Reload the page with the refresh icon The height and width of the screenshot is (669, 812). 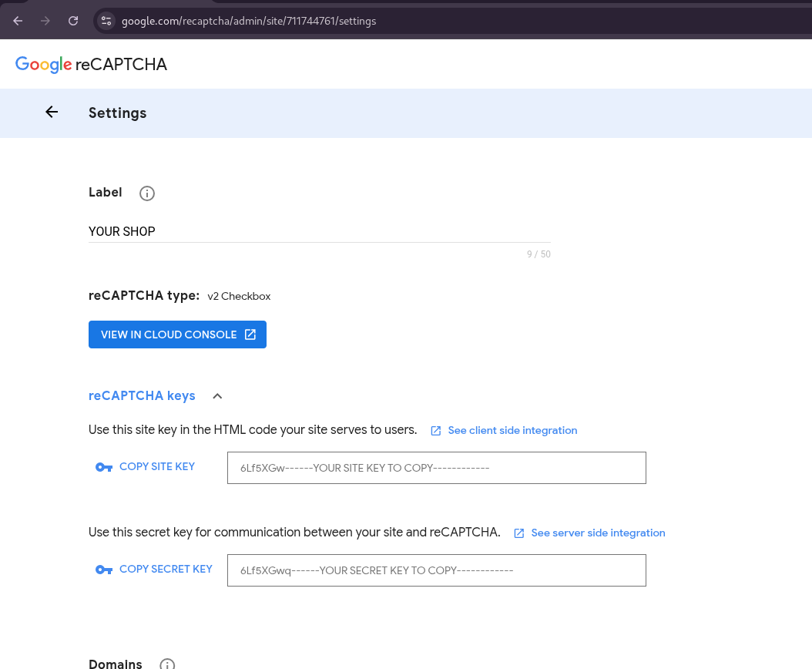[x=73, y=21]
